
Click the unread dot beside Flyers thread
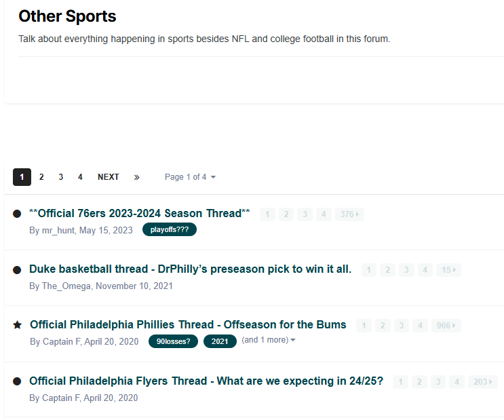[17, 381]
